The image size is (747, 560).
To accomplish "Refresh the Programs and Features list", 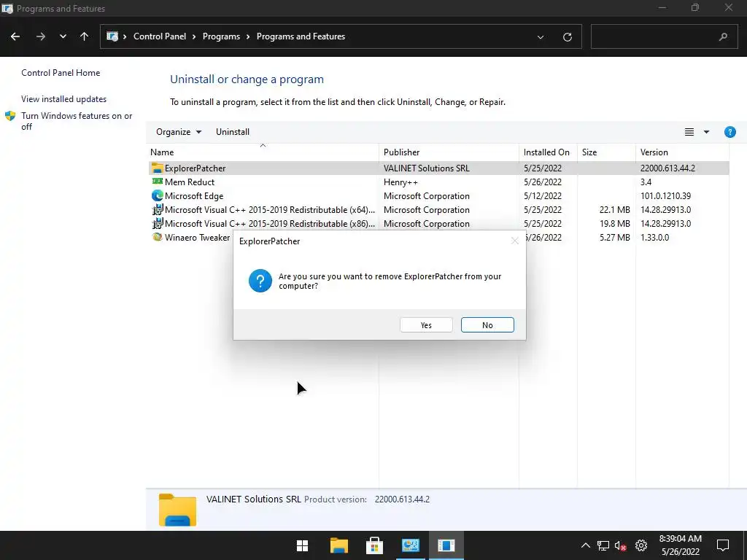I will click(567, 36).
